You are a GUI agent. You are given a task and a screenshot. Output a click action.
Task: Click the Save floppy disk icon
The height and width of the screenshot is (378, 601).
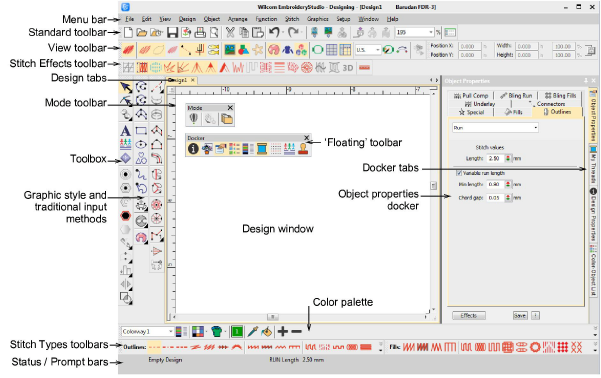172,33
